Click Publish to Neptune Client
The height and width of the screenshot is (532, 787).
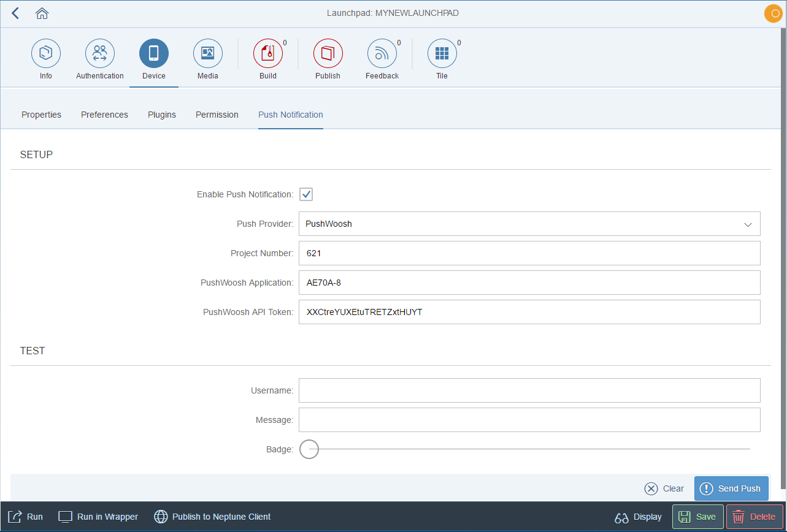(x=212, y=517)
